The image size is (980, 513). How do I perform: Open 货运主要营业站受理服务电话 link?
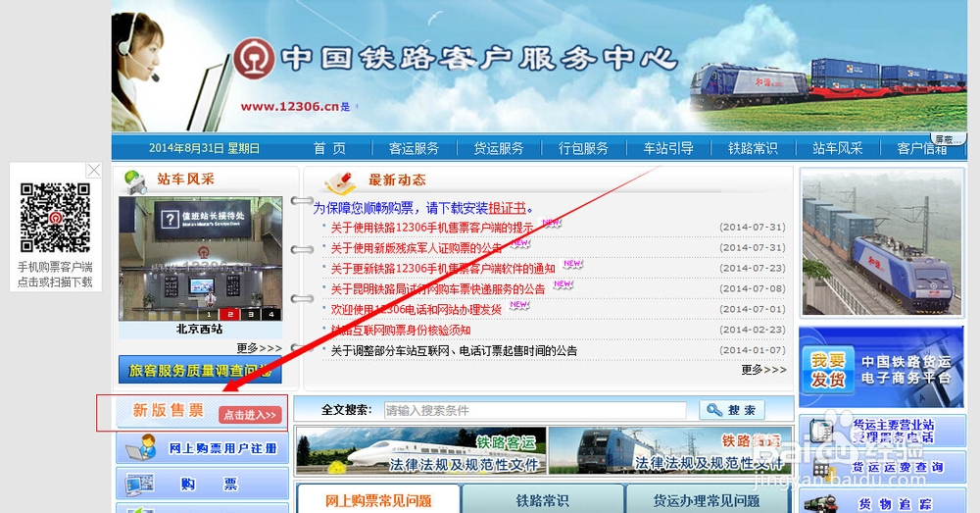click(883, 431)
